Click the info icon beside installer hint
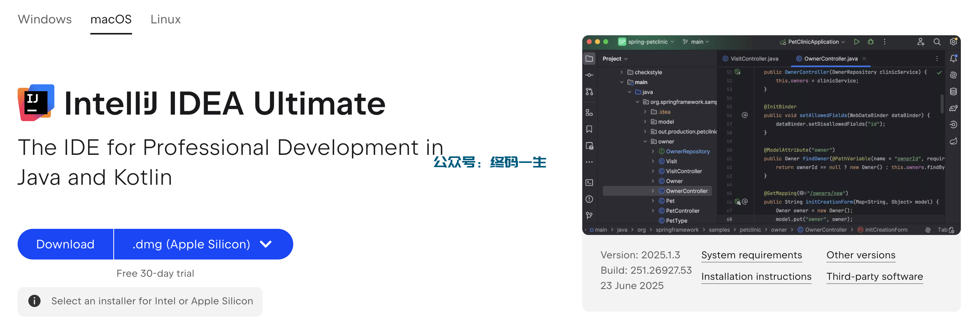 click(34, 301)
